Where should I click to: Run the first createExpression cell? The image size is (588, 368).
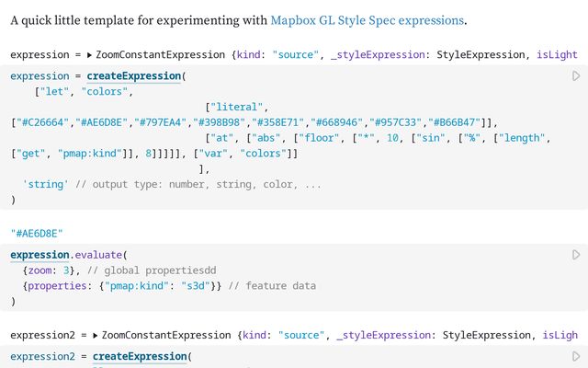click(576, 76)
